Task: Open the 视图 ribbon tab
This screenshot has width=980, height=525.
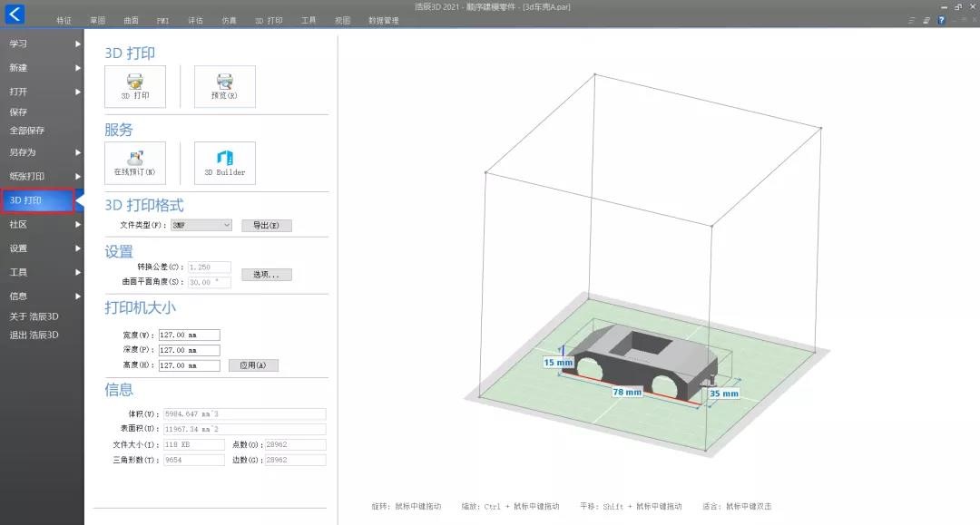Action: click(342, 21)
